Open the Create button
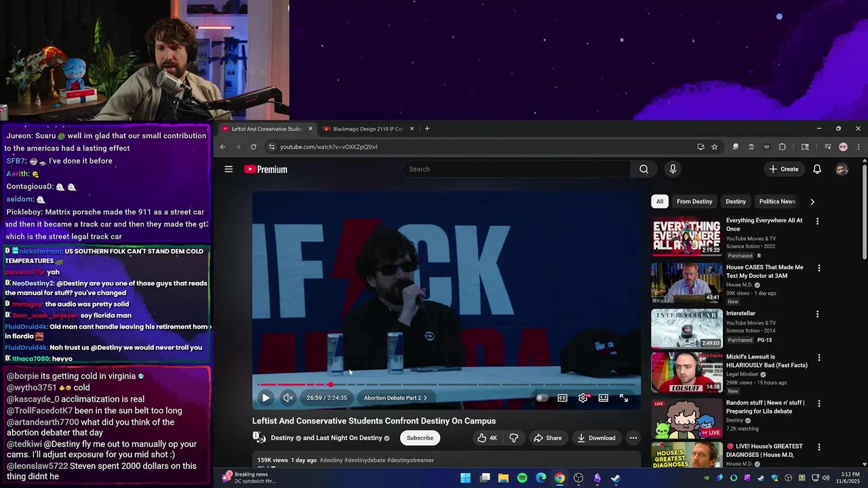Viewport: 868px width, 488px height. [784, 169]
